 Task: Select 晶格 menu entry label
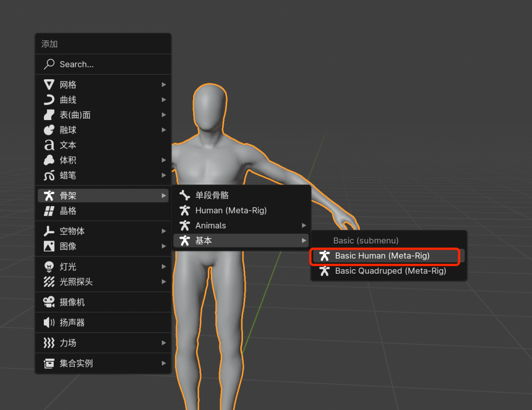click(x=68, y=211)
